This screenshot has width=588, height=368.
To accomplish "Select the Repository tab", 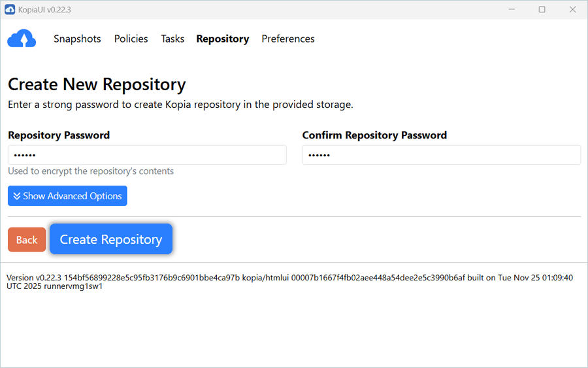I will tap(222, 39).
